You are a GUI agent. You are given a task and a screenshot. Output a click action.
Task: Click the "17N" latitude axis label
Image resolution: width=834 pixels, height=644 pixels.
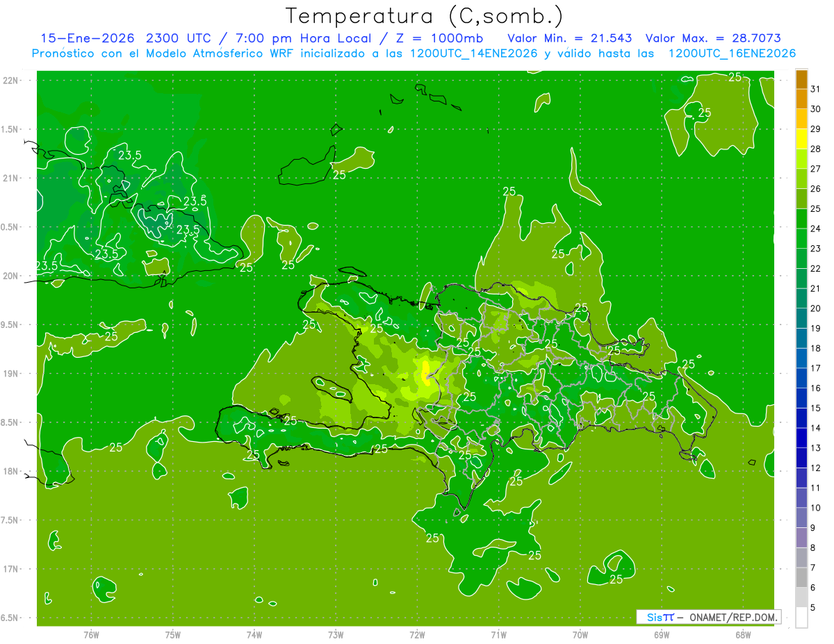click(11, 569)
